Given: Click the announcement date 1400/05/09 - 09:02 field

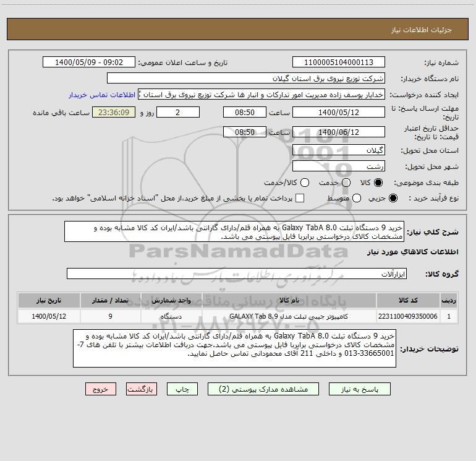Looking at the screenshot, I should tap(89, 62).
